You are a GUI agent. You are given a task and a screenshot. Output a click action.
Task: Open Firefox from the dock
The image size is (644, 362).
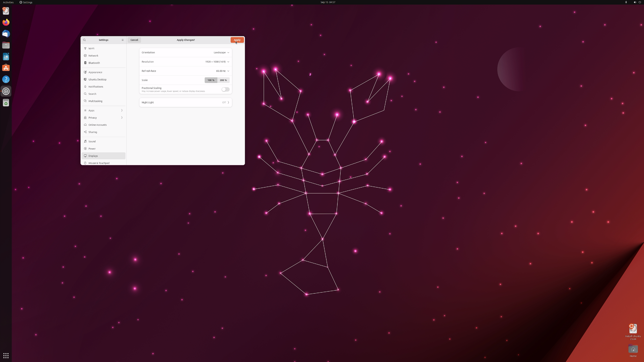(6, 22)
